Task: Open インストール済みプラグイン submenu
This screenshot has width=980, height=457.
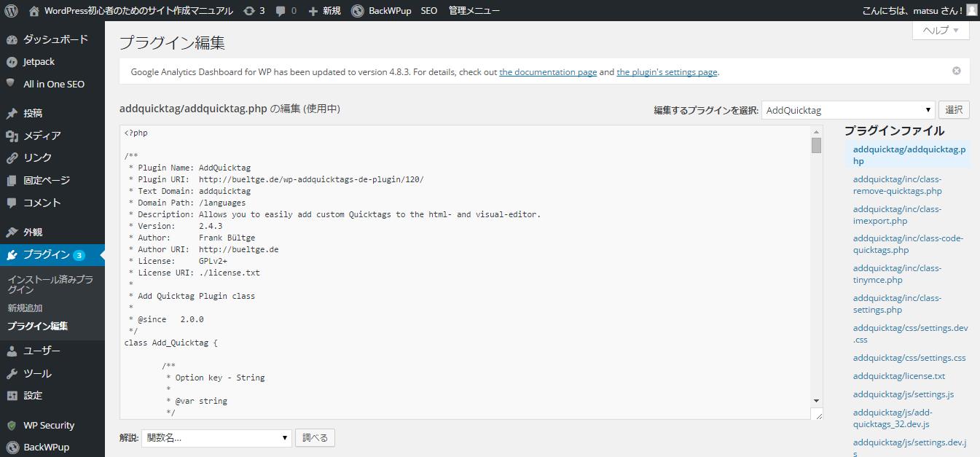Action: coord(50,284)
